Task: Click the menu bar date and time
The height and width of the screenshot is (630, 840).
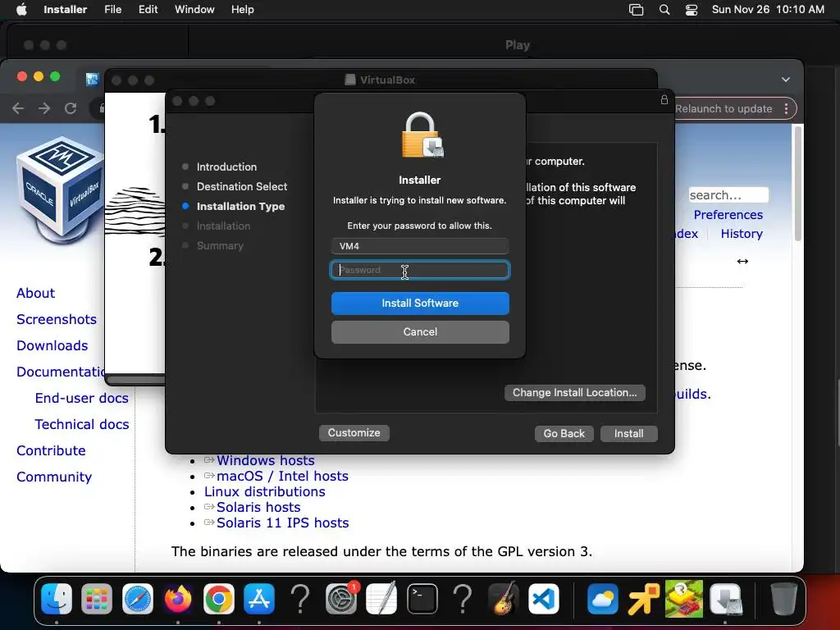Action: 768,9
